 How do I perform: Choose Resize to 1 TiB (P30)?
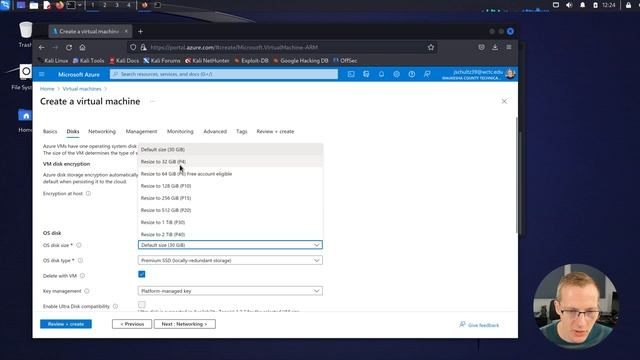click(231, 222)
